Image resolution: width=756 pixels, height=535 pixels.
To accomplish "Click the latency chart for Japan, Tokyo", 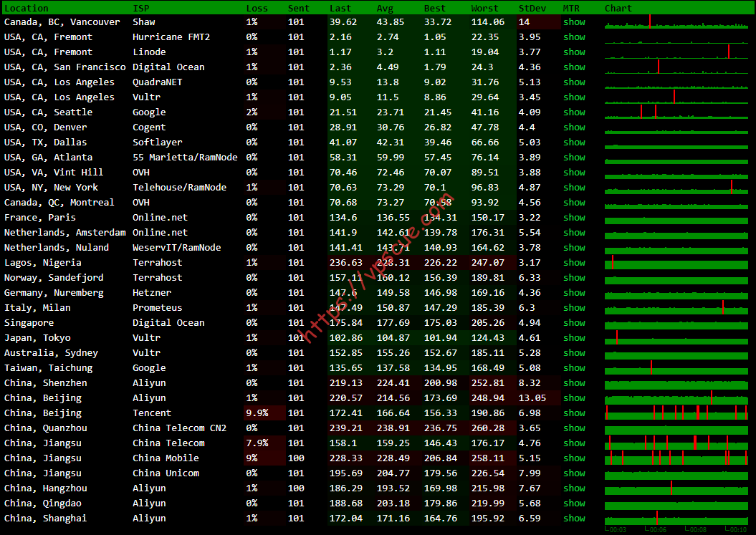I will (x=676, y=337).
